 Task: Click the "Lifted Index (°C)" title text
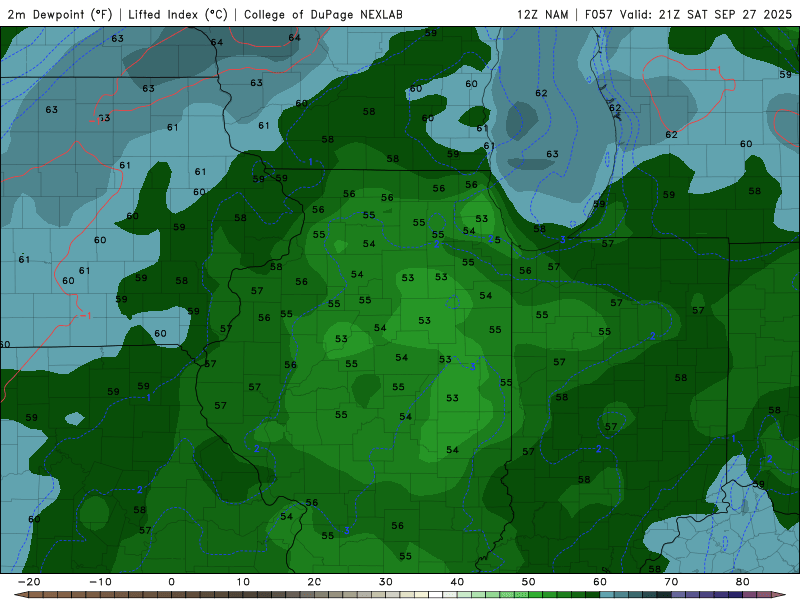coord(178,14)
